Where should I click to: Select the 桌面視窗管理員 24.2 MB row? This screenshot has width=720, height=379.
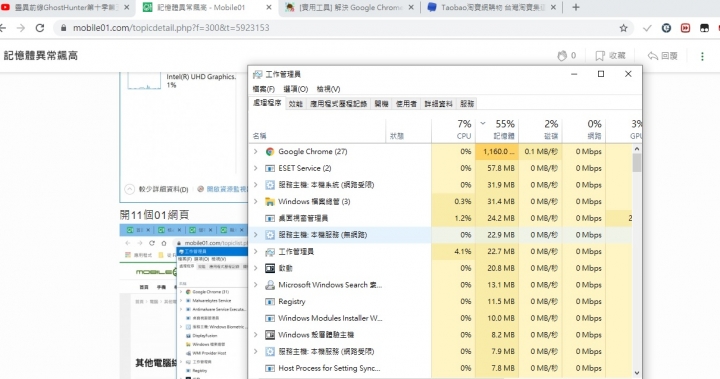[441, 218]
